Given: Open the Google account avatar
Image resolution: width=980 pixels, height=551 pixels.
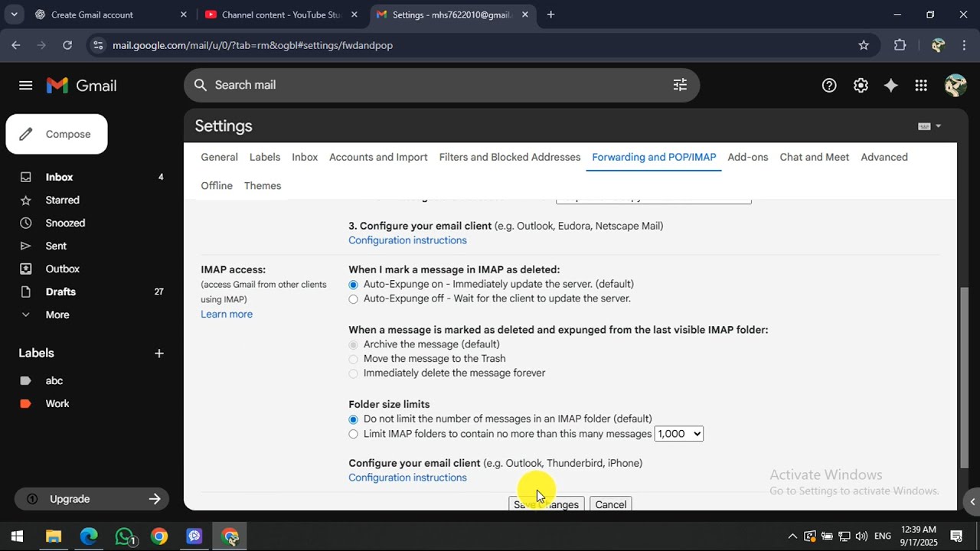Looking at the screenshot, I should 955,85.
